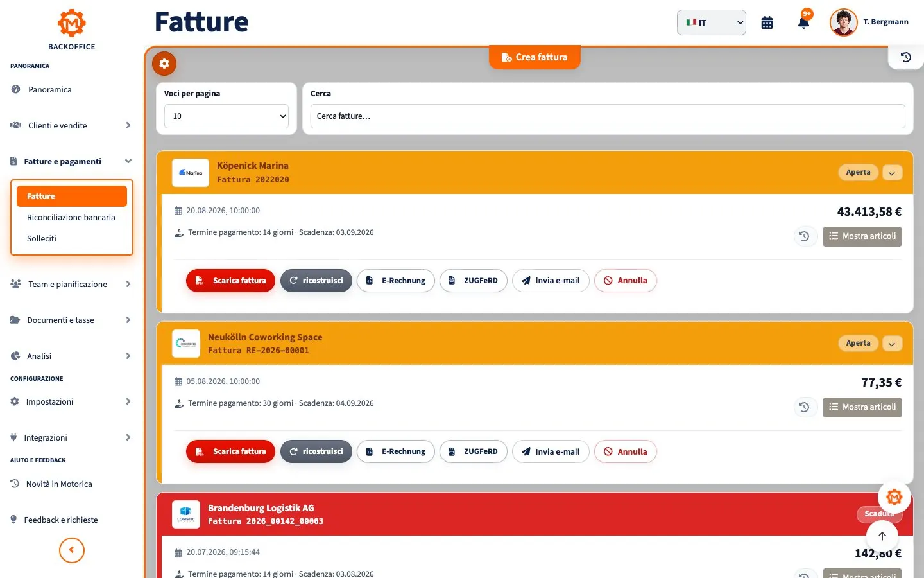
Task: Click Köpenick Marina logo thumbnail
Action: click(x=191, y=173)
